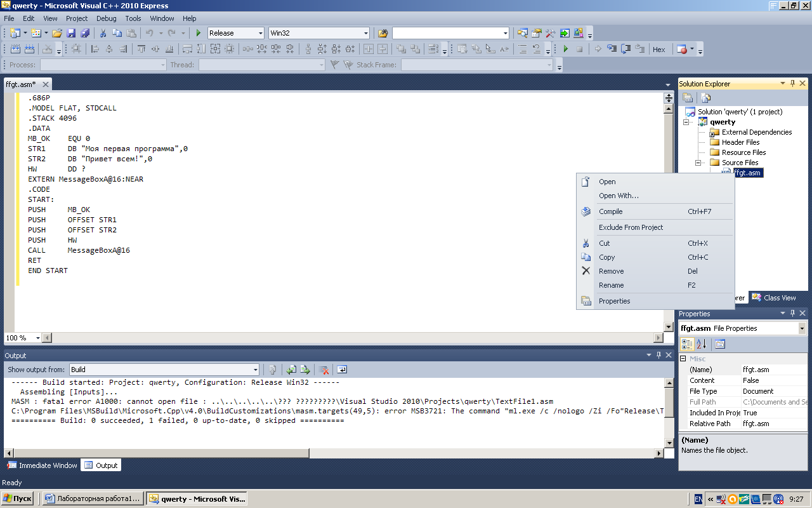Screen dimensions: 812x508
Task: Choose Compile from context menu
Action: pyautogui.click(x=655, y=211)
